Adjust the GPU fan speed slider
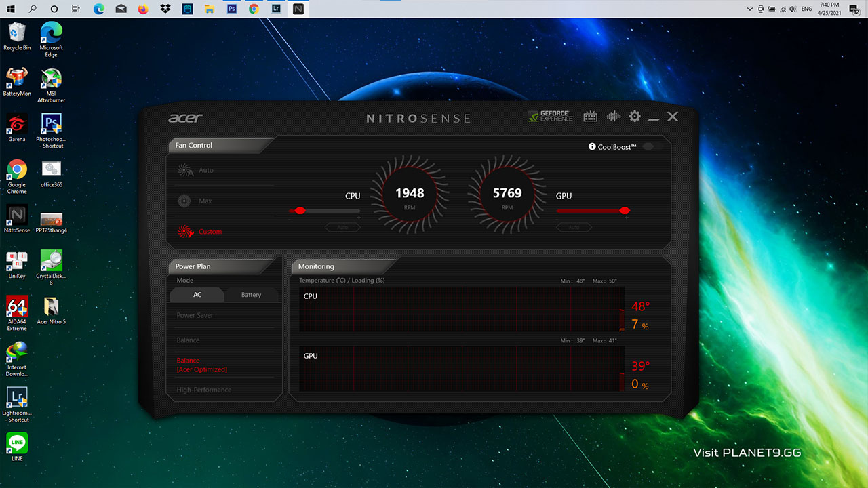 click(x=593, y=211)
